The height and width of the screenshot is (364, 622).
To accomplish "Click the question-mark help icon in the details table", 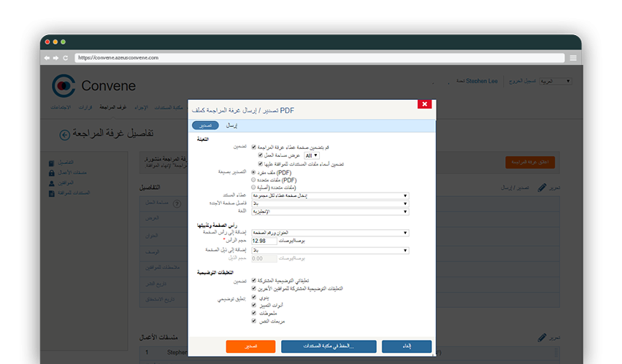I will 177,204.
